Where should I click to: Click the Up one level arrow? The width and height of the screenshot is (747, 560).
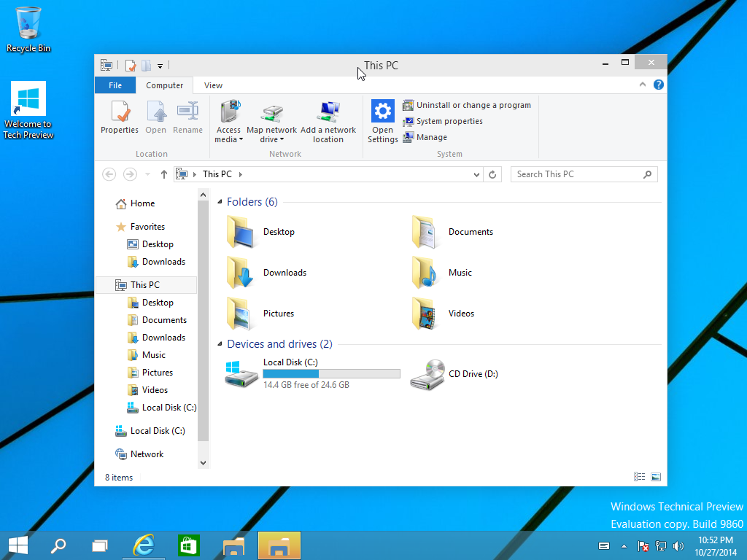click(164, 174)
